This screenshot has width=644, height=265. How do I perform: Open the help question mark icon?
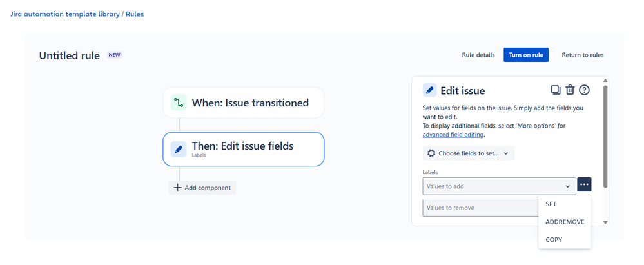(585, 90)
